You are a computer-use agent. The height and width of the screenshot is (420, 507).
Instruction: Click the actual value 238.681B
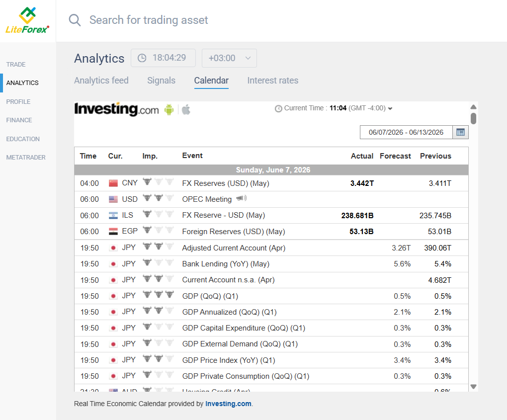pyautogui.click(x=357, y=215)
